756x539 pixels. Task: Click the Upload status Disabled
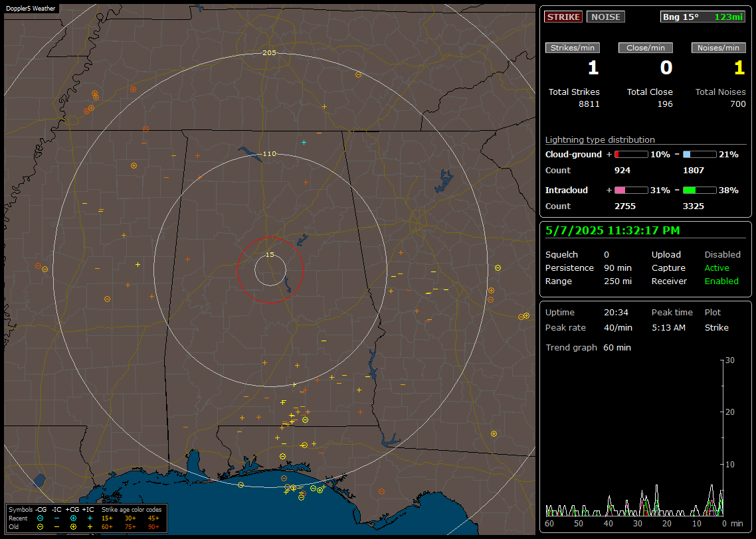pos(722,255)
